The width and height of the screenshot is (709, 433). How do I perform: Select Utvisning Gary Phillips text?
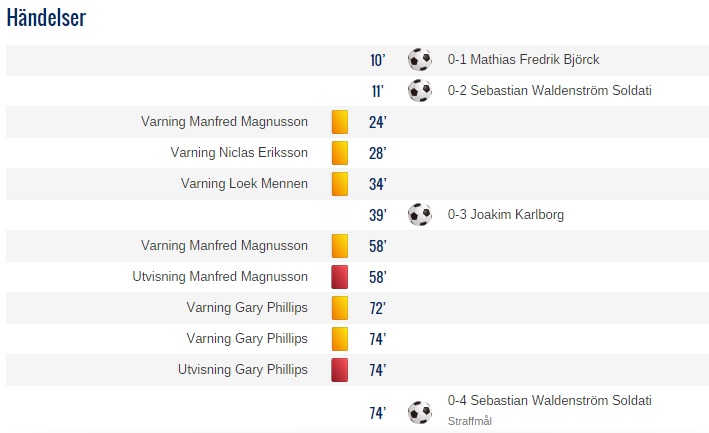pos(242,370)
